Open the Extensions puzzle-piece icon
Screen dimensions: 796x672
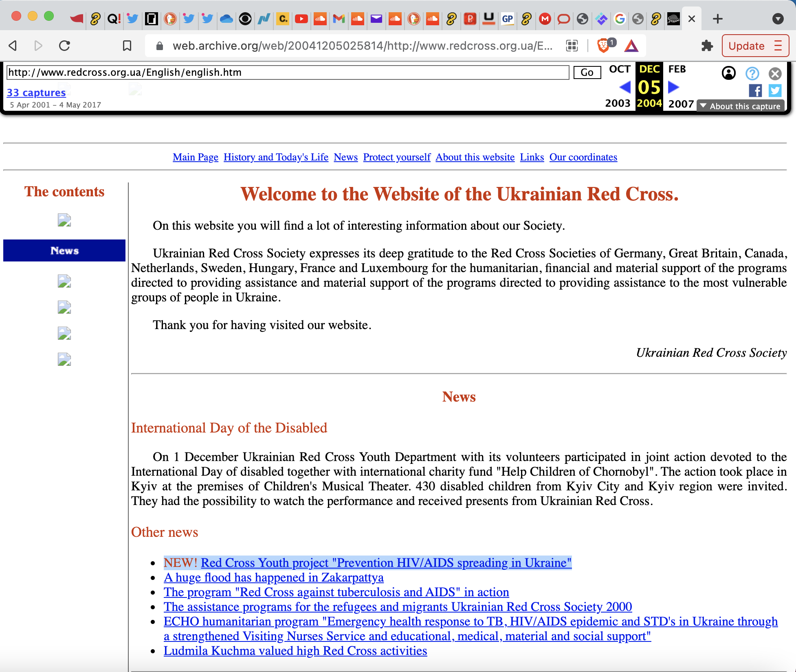tap(707, 46)
